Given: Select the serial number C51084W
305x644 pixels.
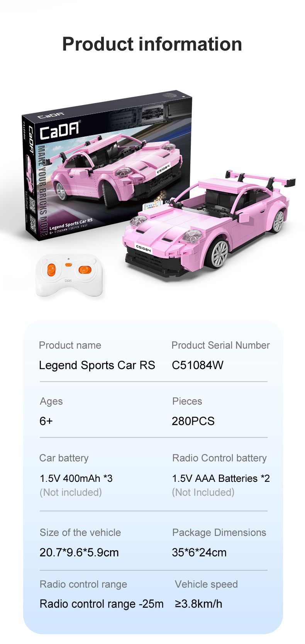Looking at the screenshot, I should 198,365.
